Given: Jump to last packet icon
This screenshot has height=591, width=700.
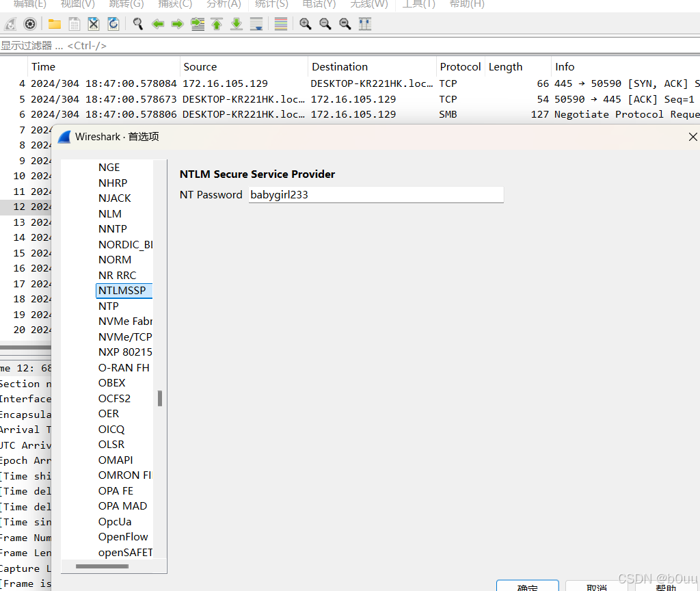Looking at the screenshot, I should pyautogui.click(x=237, y=24).
